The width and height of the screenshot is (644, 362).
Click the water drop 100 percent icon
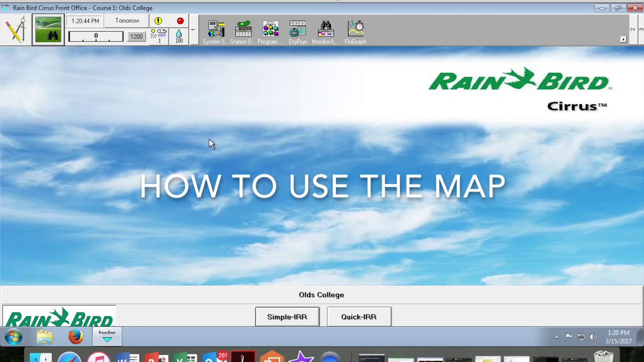click(x=179, y=36)
